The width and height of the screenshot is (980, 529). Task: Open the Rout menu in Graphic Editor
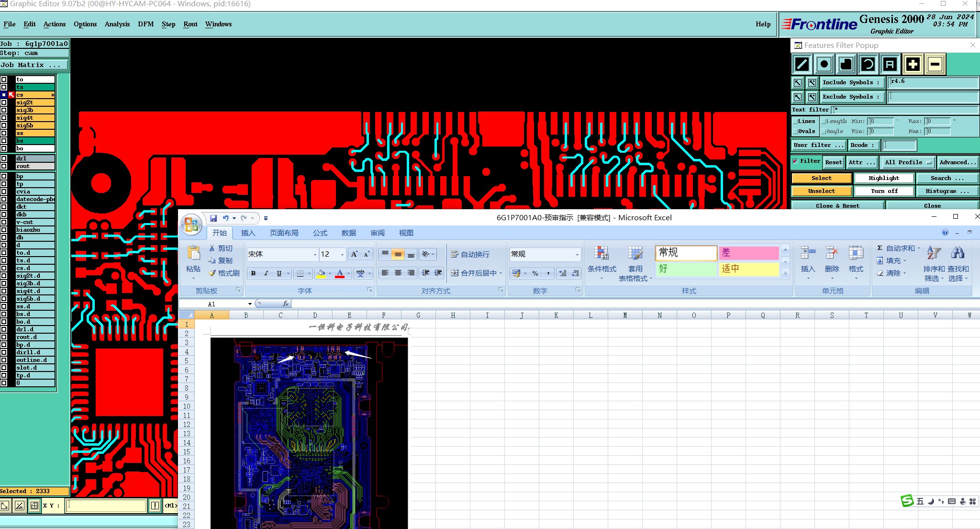pos(190,24)
